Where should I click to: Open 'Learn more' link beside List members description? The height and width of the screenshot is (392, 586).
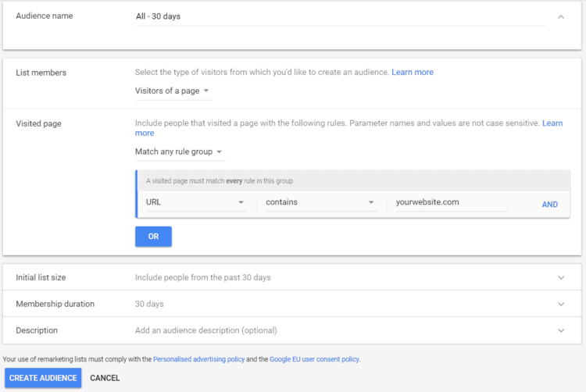coord(413,73)
